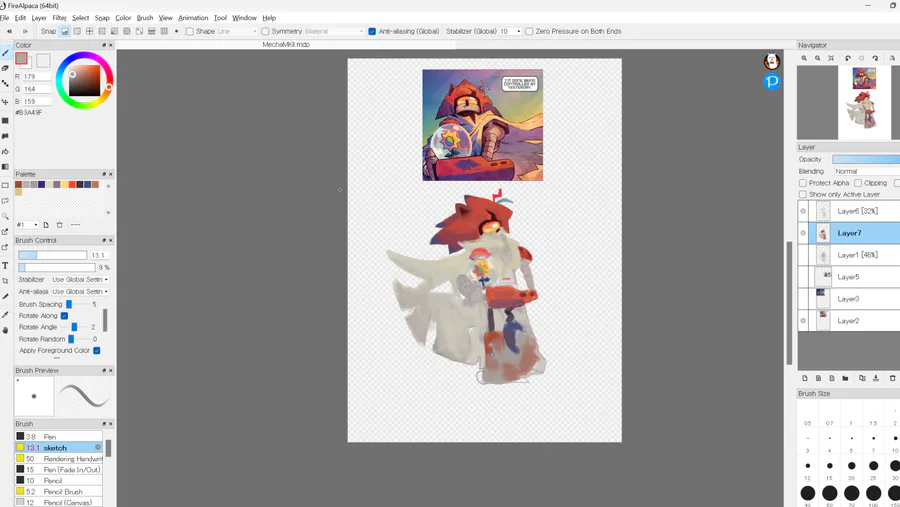The width and height of the screenshot is (900, 507).
Task: Select Layer3 in layer list
Action: tap(855, 299)
